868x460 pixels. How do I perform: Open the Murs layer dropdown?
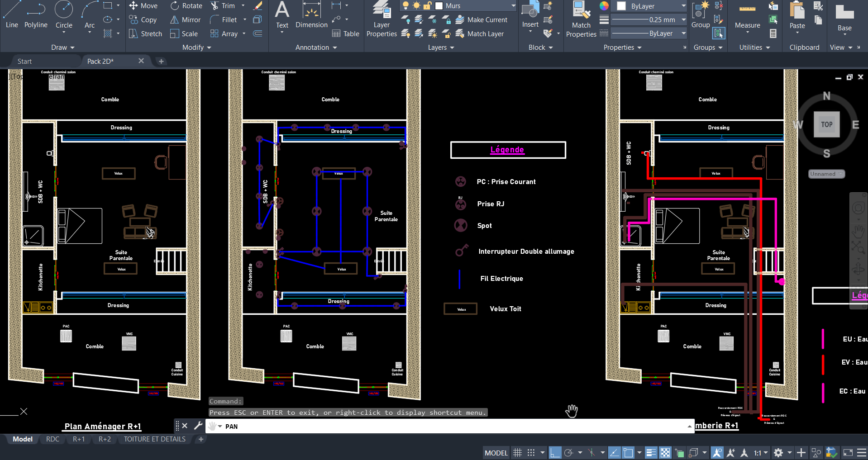click(x=513, y=6)
